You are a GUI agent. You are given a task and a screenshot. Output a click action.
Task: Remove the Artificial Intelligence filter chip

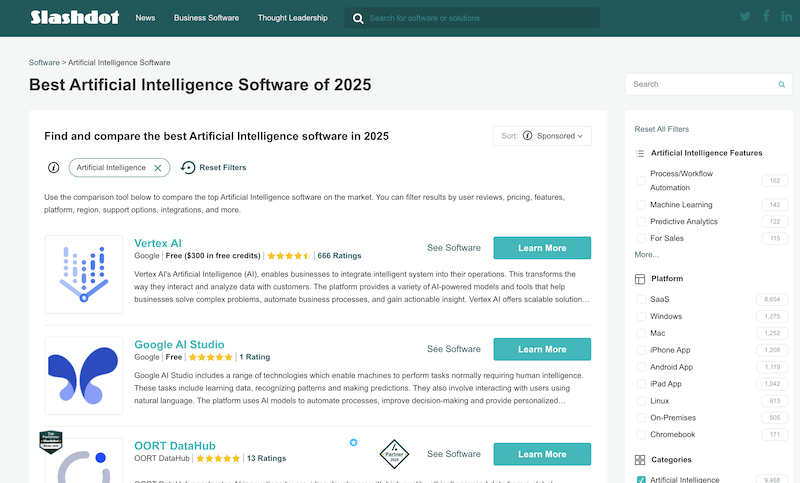[x=157, y=168]
